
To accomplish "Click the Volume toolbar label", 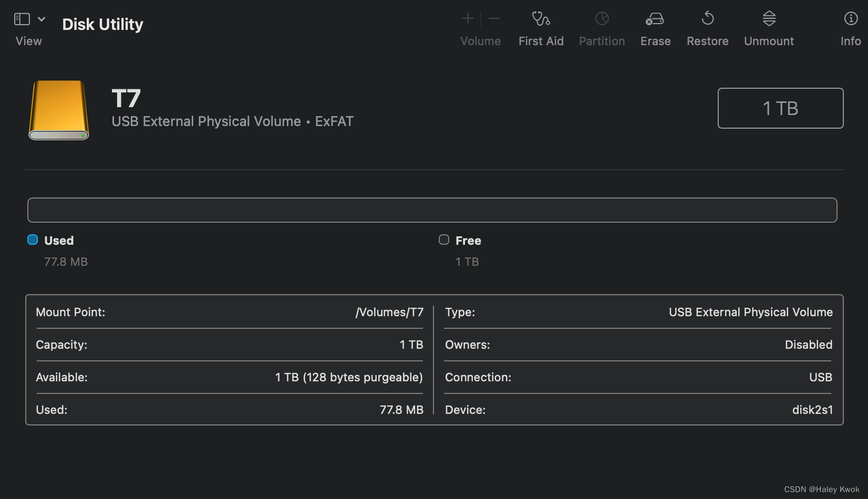I will [481, 41].
